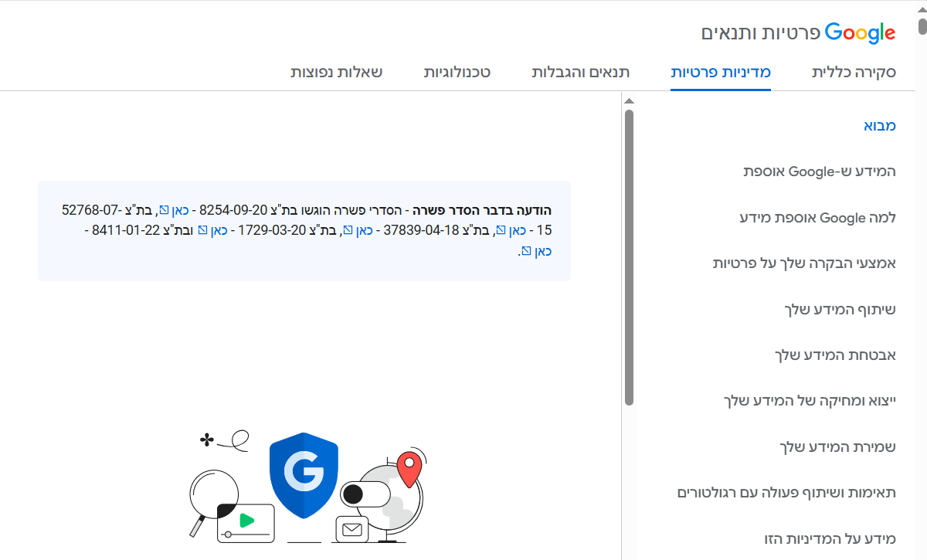Click the content pane scrollbar up arrow
The width and height of the screenshot is (927, 560).
(x=629, y=101)
